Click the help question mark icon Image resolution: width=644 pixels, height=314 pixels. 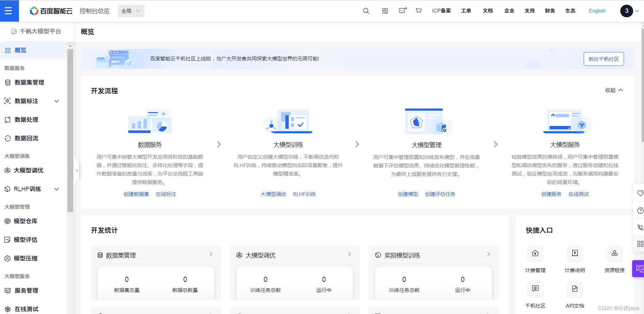[640, 210]
